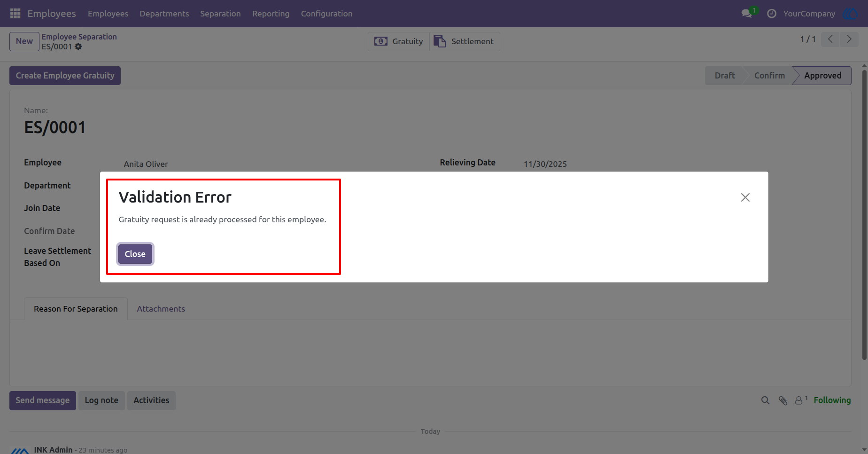Click the record pager 1 / 1
The image size is (868, 454).
(x=808, y=39)
